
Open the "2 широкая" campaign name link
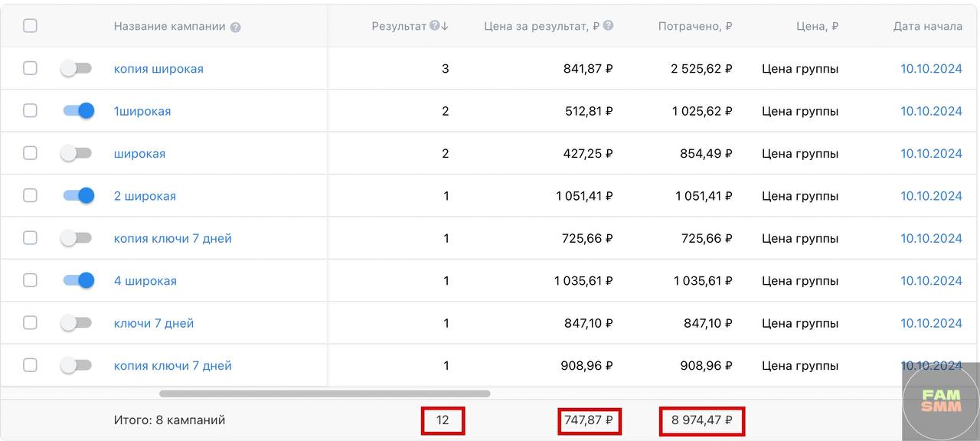pos(145,196)
